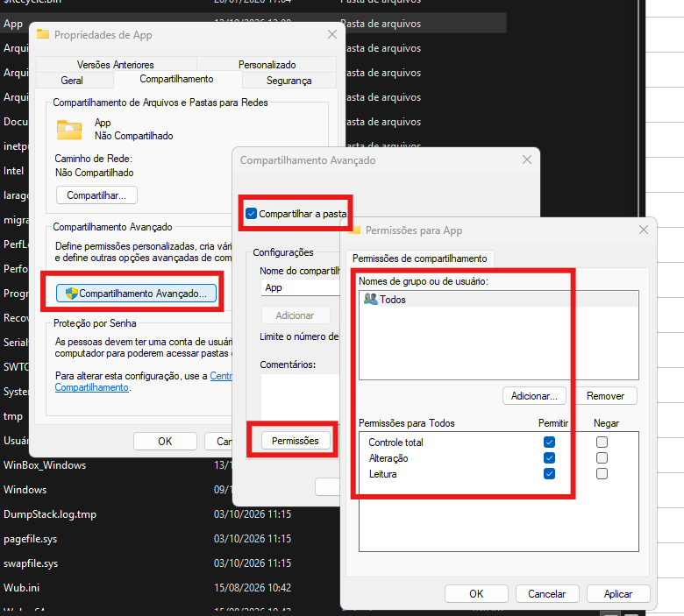This screenshot has width=684, height=616.
Task: Confirm with OK in Permissões para App
Action: coord(476,594)
